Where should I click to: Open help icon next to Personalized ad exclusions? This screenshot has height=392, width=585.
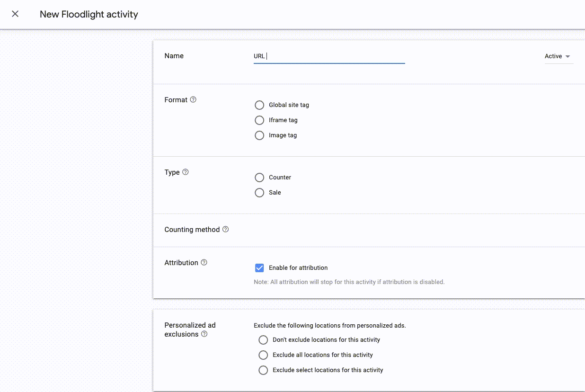pyautogui.click(x=204, y=334)
